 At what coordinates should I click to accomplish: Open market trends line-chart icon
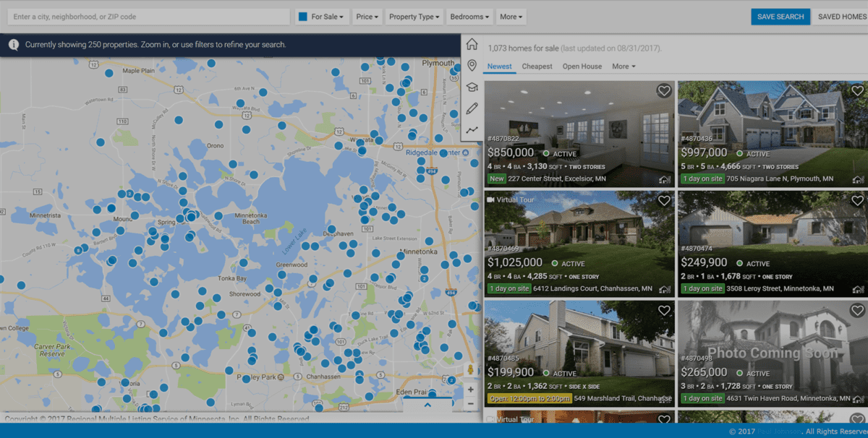pos(472,130)
